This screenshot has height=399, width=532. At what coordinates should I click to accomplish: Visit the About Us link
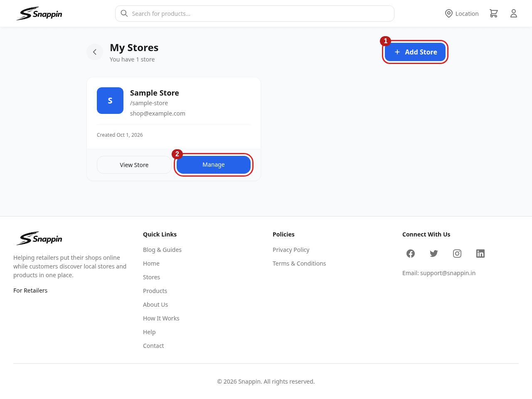[155, 305]
